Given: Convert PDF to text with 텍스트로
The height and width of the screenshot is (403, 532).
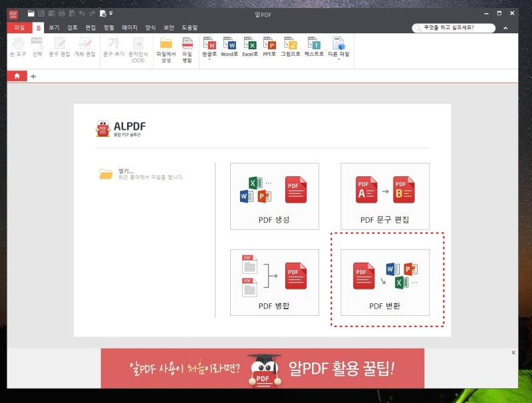Looking at the screenshot, I should click(314, 47).
